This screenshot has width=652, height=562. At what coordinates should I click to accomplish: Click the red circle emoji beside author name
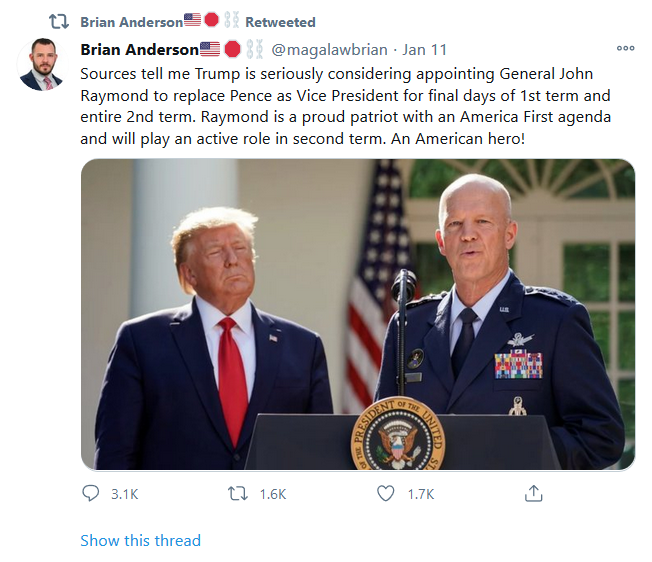[232, 49]
